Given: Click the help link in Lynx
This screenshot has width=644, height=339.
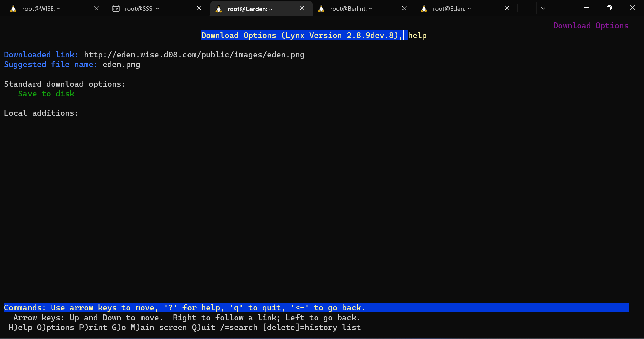Looking at the screenshot, I should click(x=417, y=35).
